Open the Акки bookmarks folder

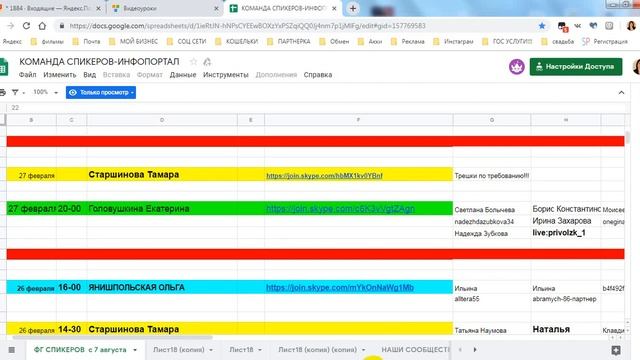pos(369,41)
